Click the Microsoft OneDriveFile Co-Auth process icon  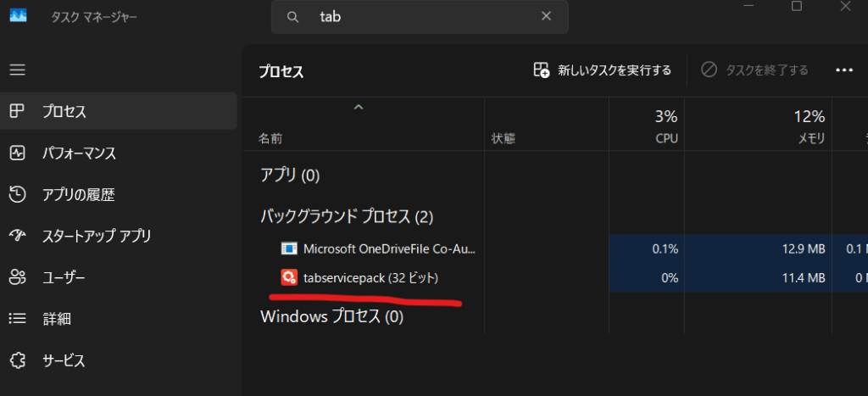289,248
